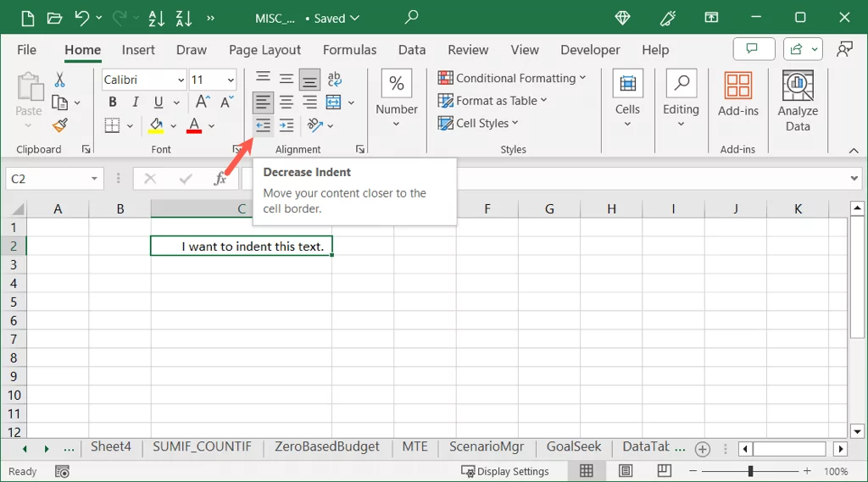868x482 pixels.
Task: Open the Page Layout ribbon tab
Action: 264,50
